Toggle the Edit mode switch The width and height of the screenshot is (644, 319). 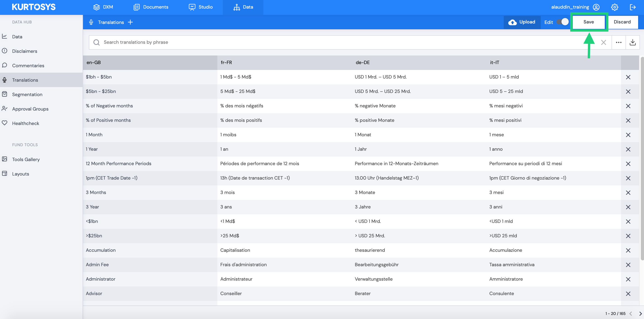tap(563, 22)
